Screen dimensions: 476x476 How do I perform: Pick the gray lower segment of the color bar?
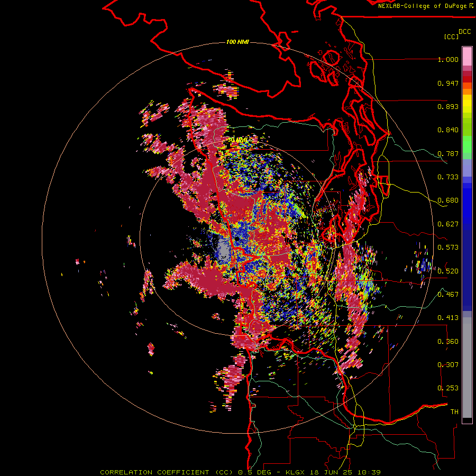[x=467, y=368]
